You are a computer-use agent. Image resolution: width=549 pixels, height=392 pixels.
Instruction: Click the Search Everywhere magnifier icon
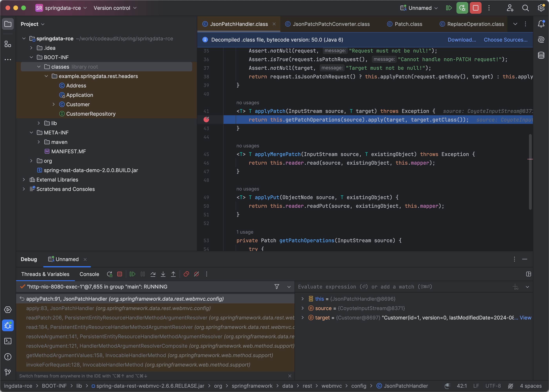coord(525,8)
